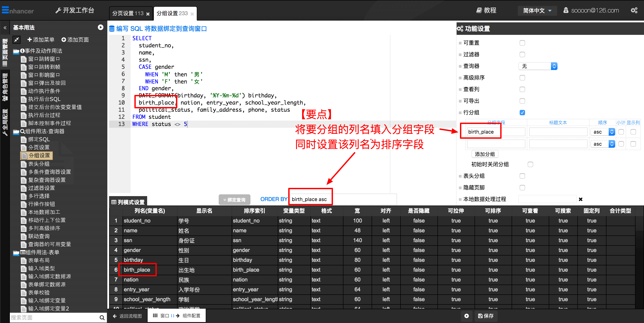Switch to the 分页设置 113 tab
Screen dimensions: 644x323
coord(128,13)
